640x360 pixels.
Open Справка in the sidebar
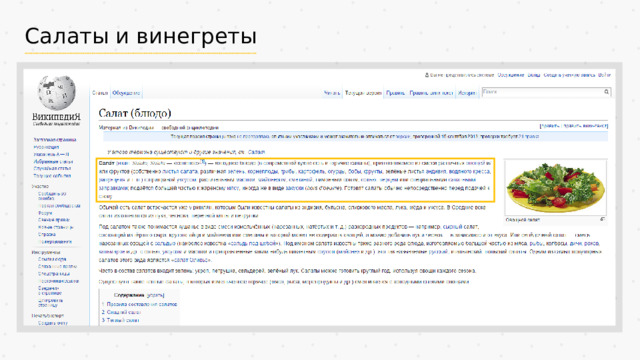point(47,234)
